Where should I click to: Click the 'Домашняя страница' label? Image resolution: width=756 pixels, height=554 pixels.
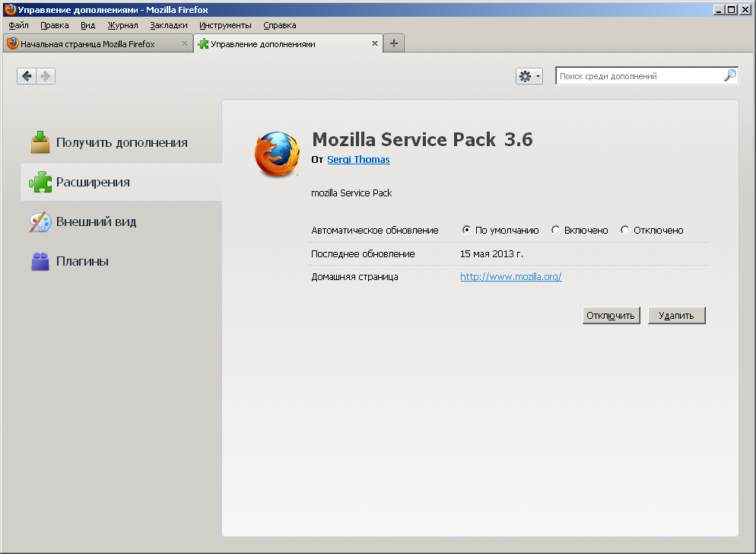coord(354,277)
